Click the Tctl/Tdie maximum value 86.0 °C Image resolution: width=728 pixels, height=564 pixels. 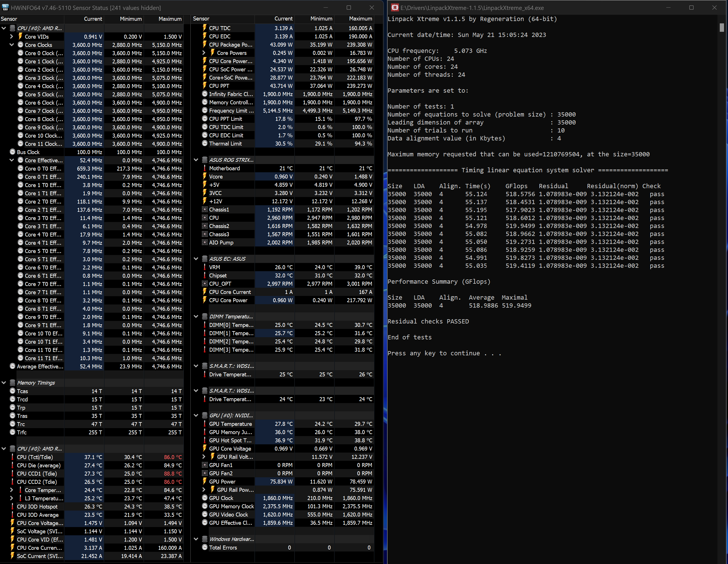[173, 457]
